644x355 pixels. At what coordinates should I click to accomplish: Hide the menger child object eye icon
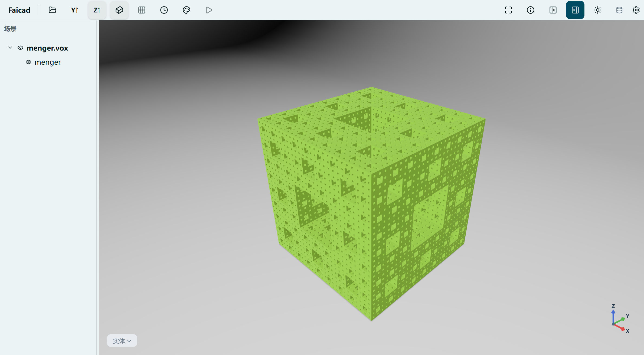[x=28, y=62]
